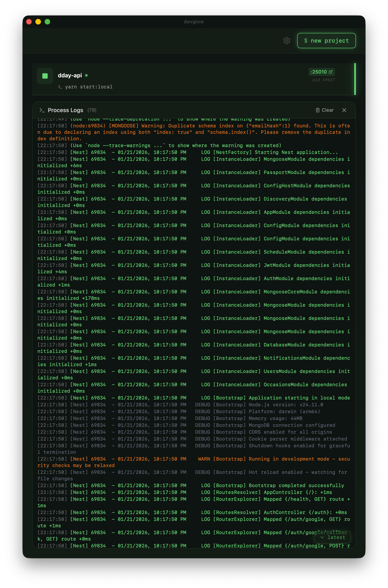The width and height of the screenshot is (388, 588).
Task: Click the trash icon next to Clear
Action: pos(318,110)
